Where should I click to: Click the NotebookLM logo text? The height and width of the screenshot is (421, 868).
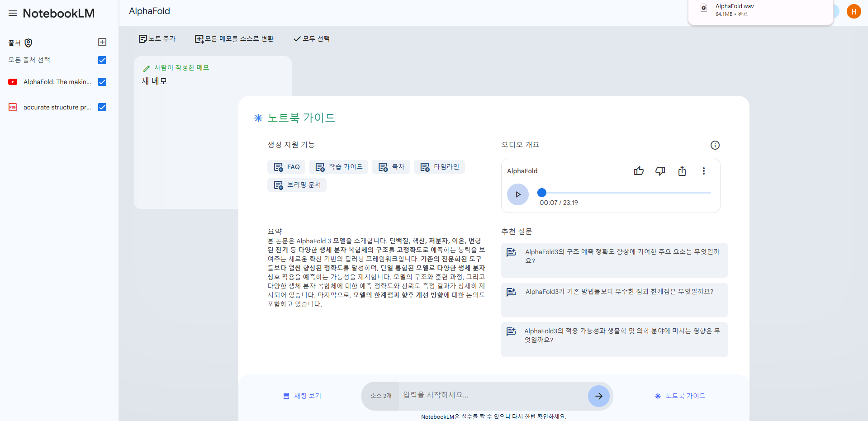pos(59,13)
